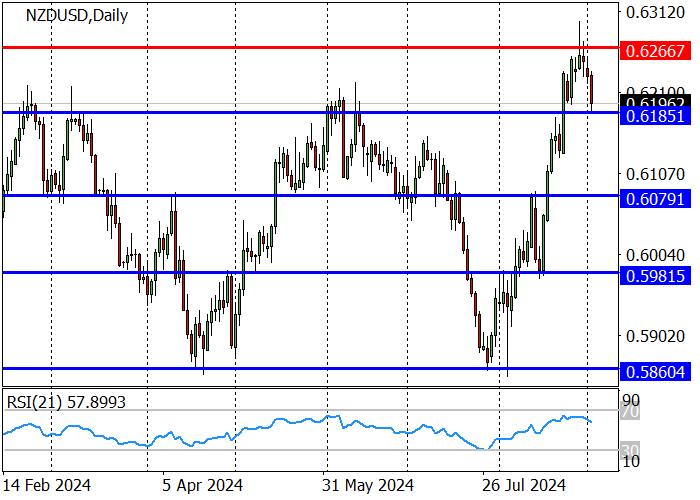
Task: Select the blue horizontal line at 0.59815
Action: pyautogui.click(x=311, y=272)
